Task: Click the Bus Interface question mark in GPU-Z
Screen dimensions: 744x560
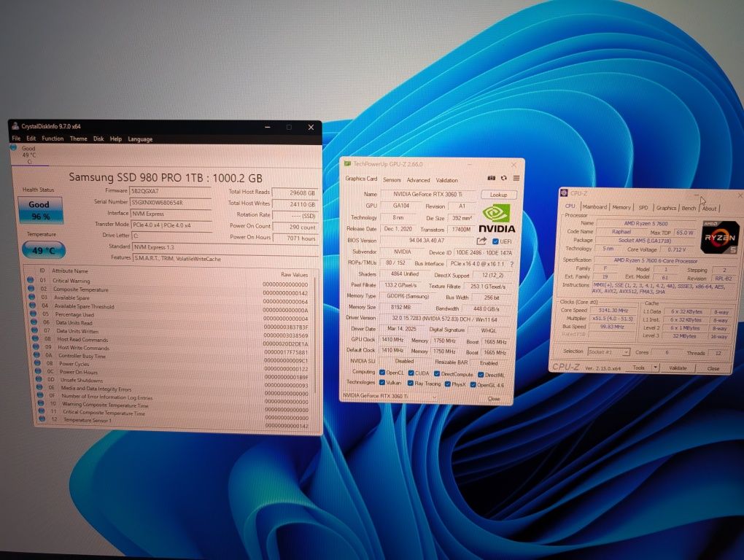Action: pos(512,264)
